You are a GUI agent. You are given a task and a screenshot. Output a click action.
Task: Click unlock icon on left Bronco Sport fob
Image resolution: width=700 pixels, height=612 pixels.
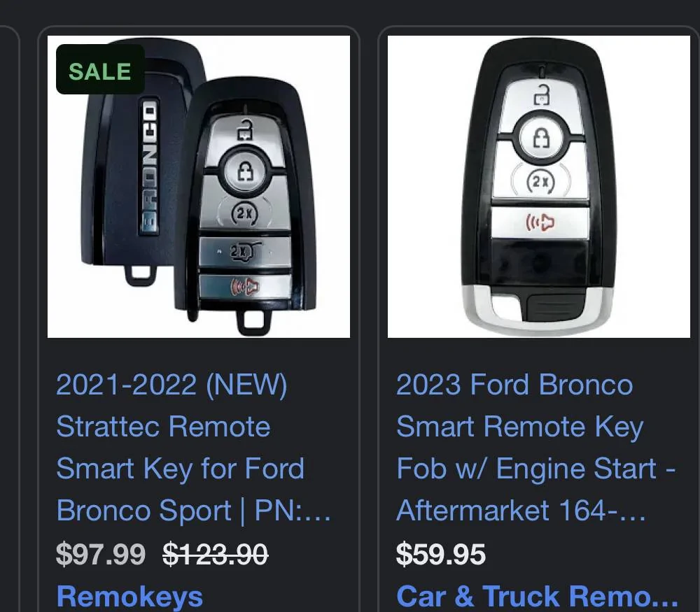(x=245, y=128)
